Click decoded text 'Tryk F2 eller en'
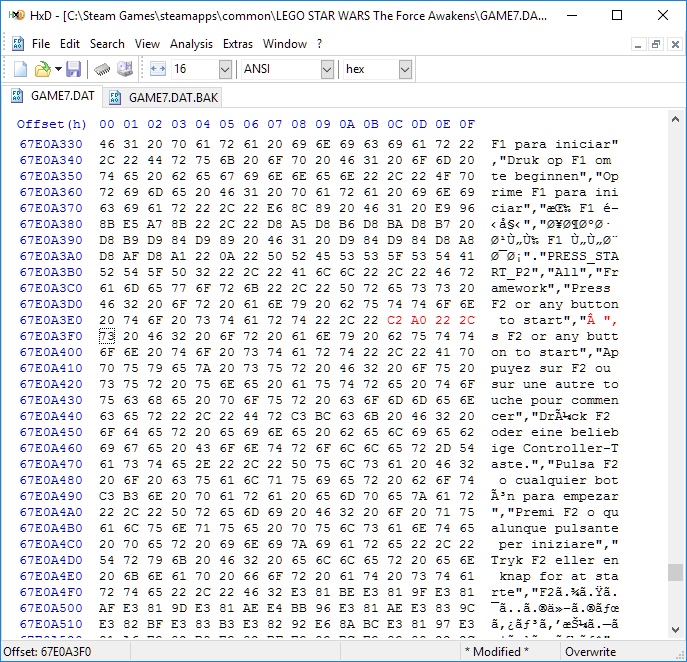The image size is (687, 662). click(x=554, y=560)
